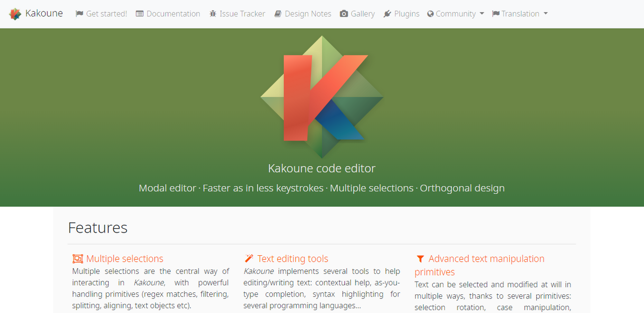The height and width of the screenshot is (313, 644).
Task: Click the Documentation list icon
Action: [140, 14]
